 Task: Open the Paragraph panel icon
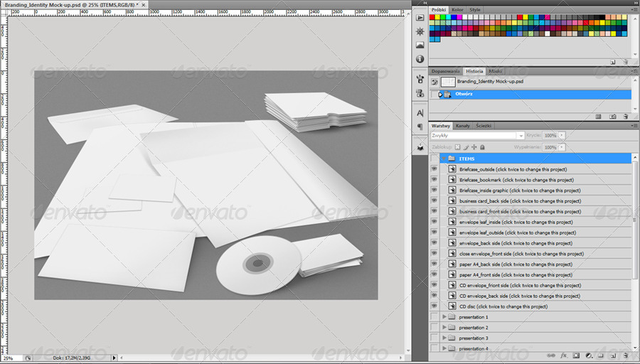(420, 127)
